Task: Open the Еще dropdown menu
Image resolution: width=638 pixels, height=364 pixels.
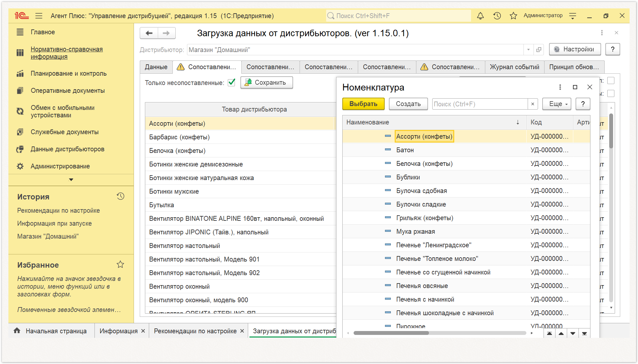Action: [x=557, y=104]
